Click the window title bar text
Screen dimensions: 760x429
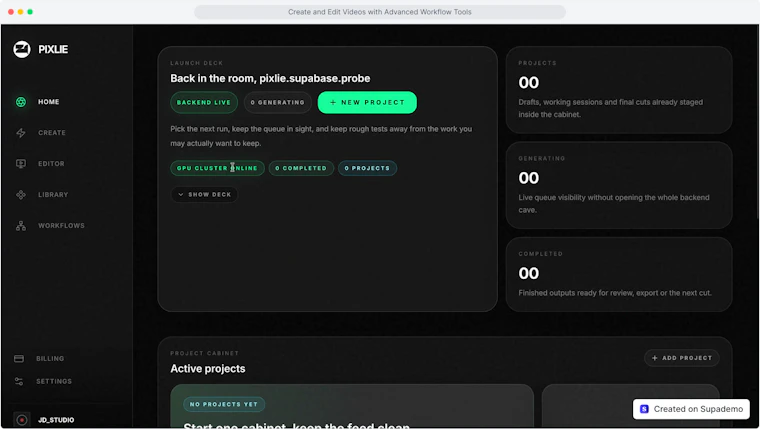[x=380, y=12]
